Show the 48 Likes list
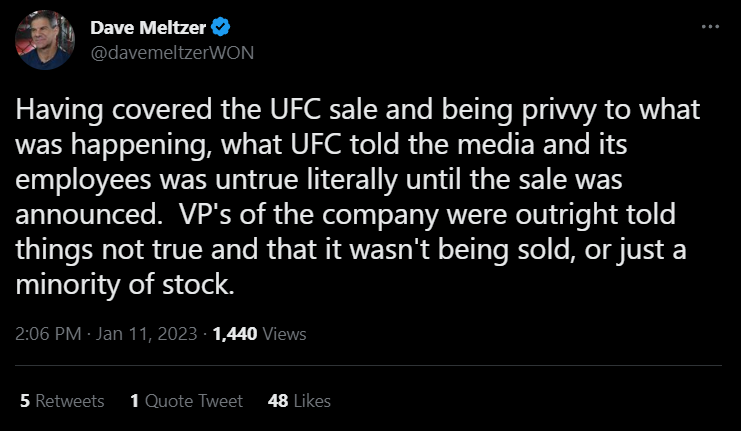This screenshot has height=431, width=741. [299, 401]
